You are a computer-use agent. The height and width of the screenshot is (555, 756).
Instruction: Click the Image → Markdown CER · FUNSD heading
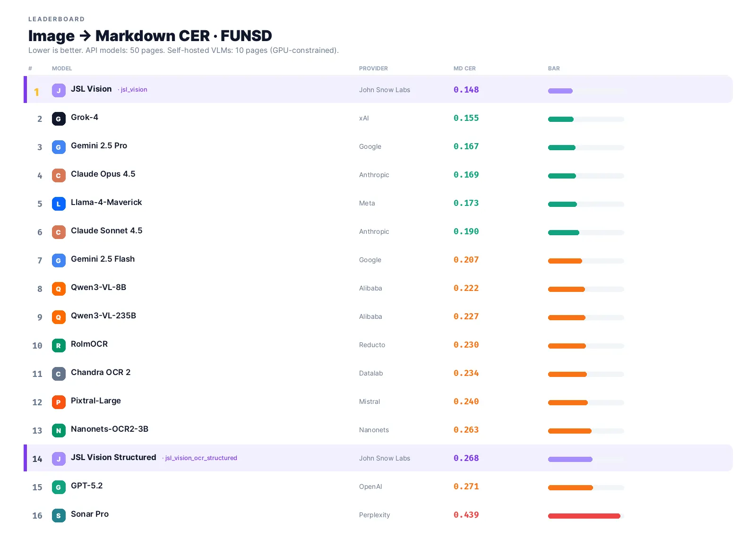point(150,36)
